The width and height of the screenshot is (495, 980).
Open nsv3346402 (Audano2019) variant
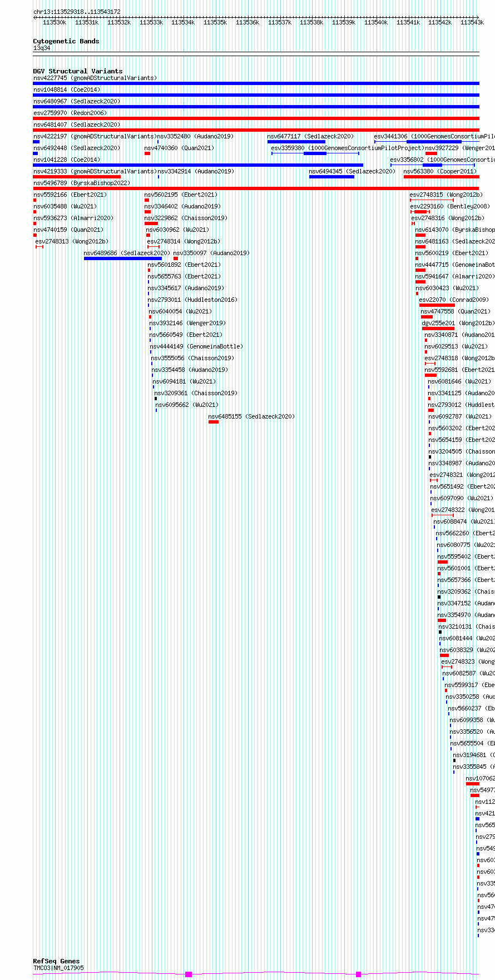(x=183, y=206)
